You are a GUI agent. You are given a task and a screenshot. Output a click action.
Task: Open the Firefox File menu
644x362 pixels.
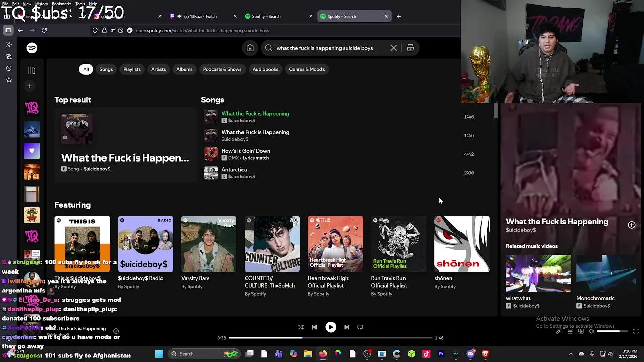pos(5,4)
